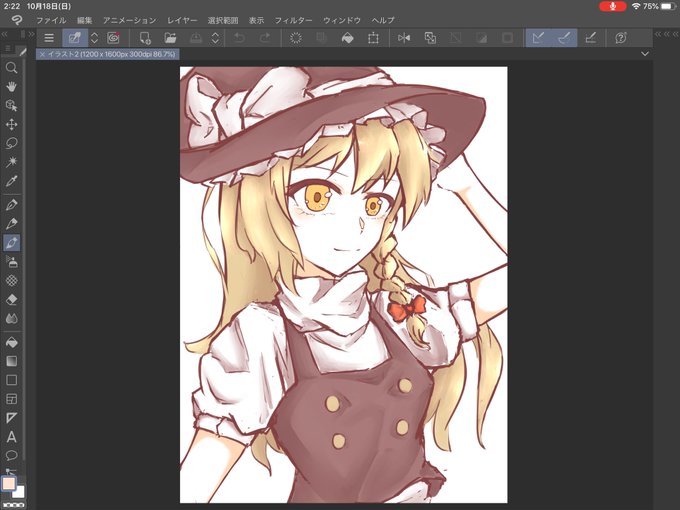Select the Frame border tool
This screenshot has height=510, width=680.
(11, 399)
